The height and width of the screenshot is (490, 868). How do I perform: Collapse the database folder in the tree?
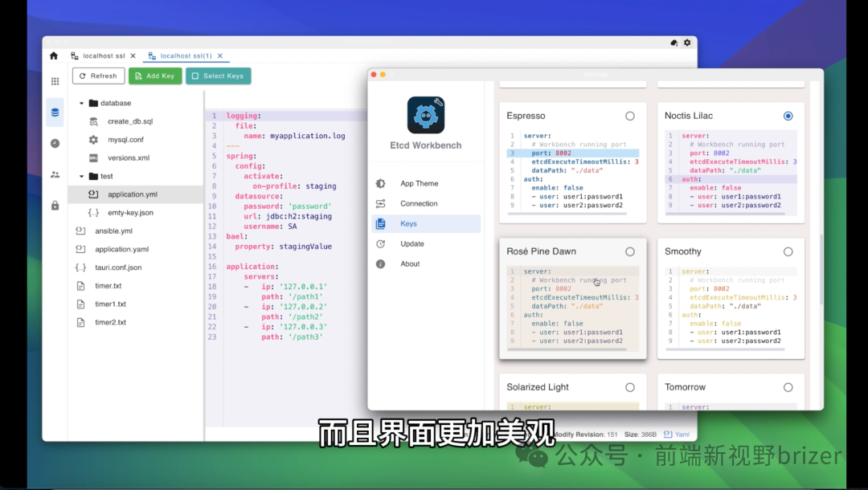tap(80, 103)
